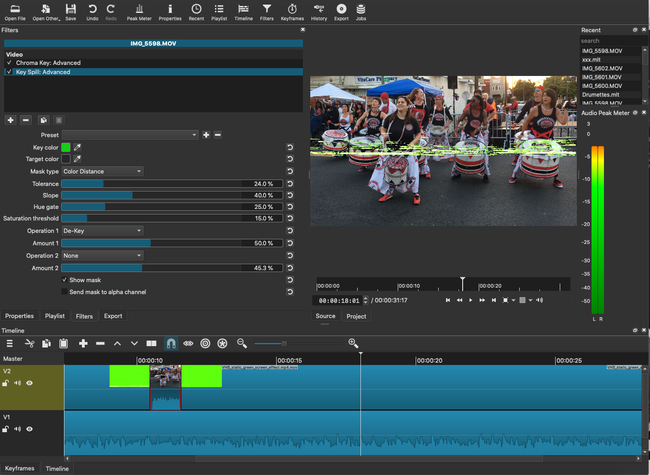Screen dimensions: 650x475
Task: Click the green Key color swatch
Action: (x=66, y=147)
